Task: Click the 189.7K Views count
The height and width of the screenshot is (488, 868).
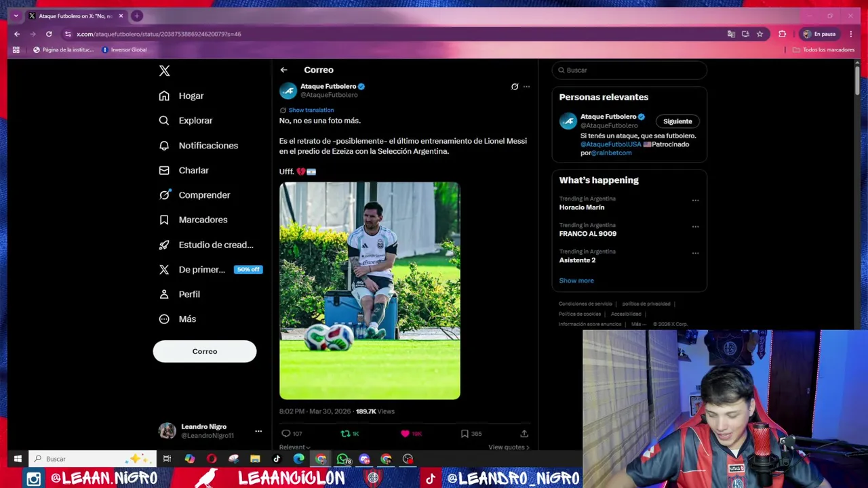Action: point(375,411)
